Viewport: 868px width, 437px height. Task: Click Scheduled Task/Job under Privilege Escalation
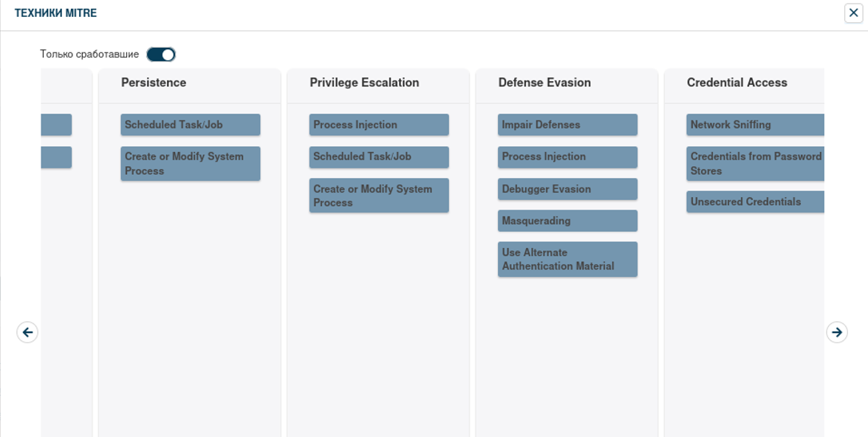[378, 156]
